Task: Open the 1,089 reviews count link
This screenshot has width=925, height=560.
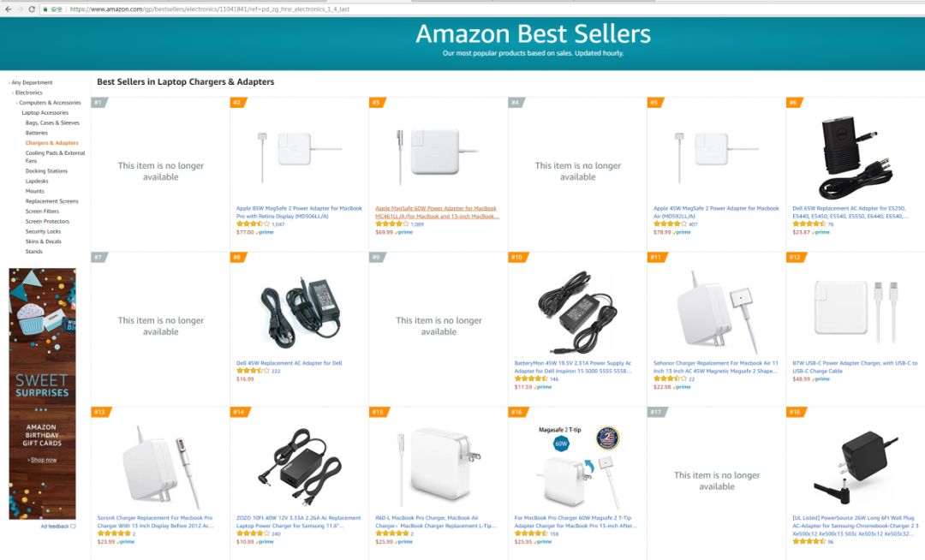Action: click(417, 224)
